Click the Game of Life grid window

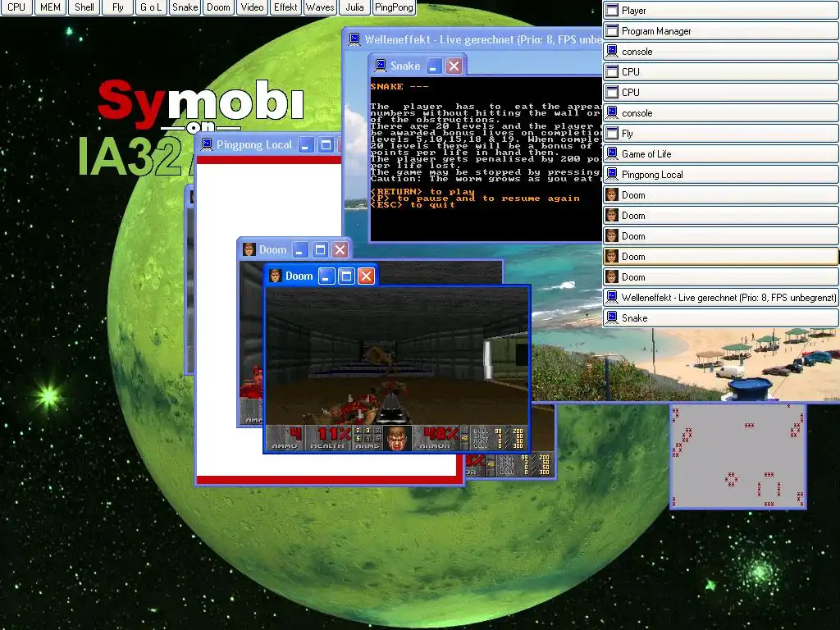coord(738,456)
